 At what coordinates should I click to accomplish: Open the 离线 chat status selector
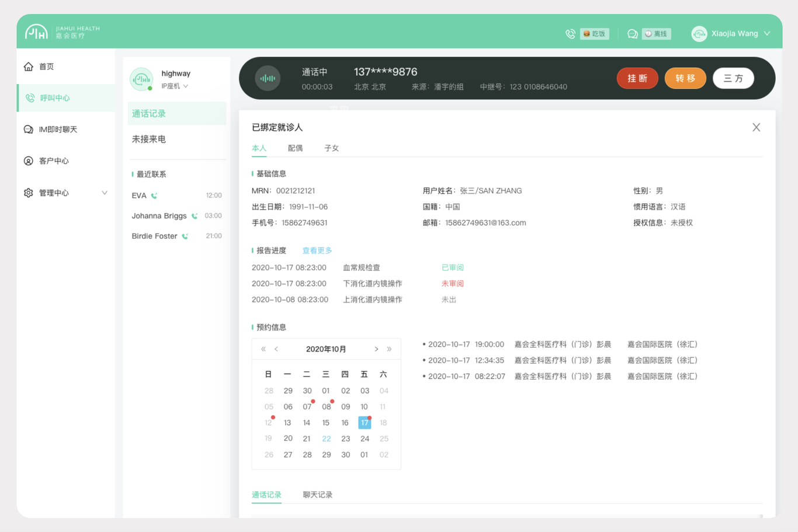point(657,34)
